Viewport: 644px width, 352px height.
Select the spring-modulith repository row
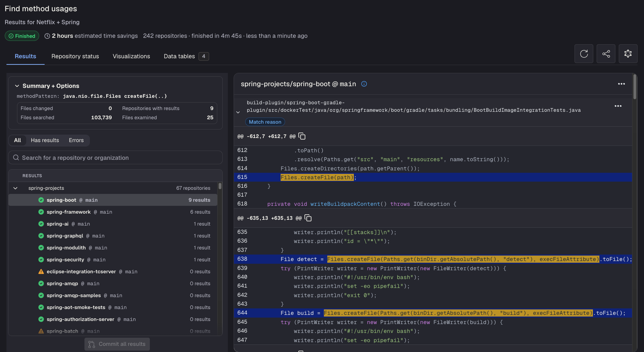[113, 248]
